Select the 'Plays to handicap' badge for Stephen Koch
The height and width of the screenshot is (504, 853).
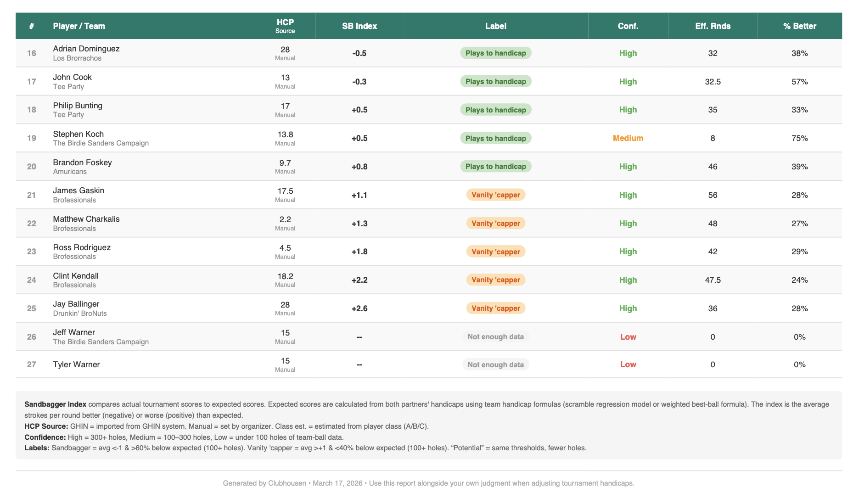click(495, 138)
